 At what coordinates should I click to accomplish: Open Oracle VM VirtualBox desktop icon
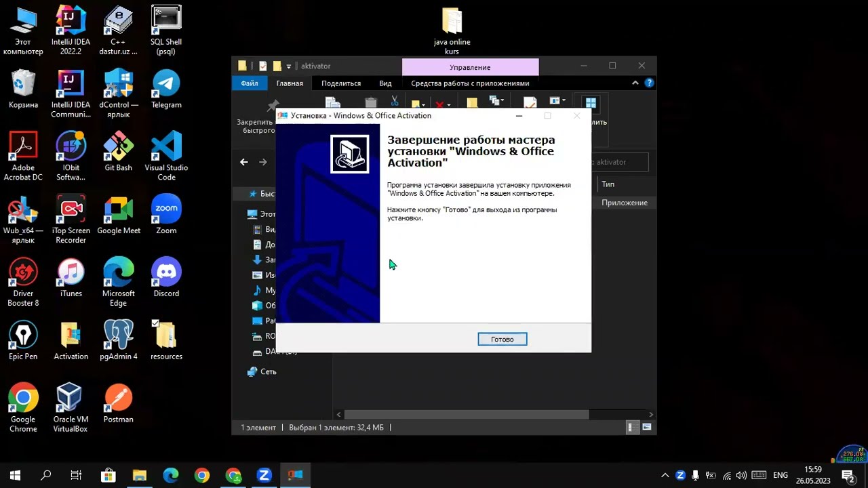tap(71, 409)
